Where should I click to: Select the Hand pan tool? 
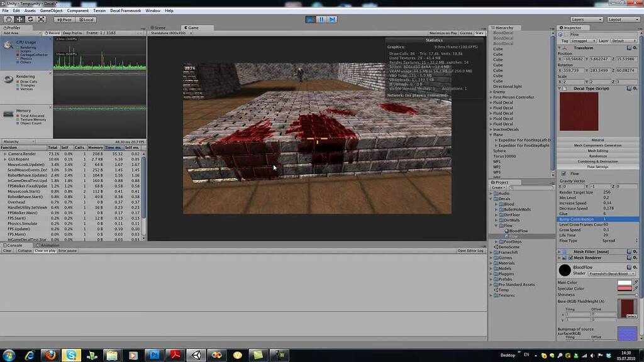(x=8, y=19)
